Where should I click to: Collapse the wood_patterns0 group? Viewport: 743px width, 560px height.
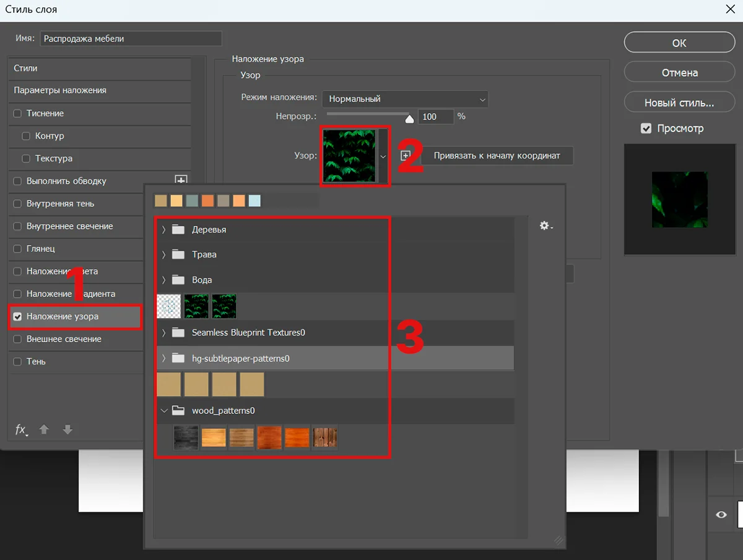coord(163,410)
